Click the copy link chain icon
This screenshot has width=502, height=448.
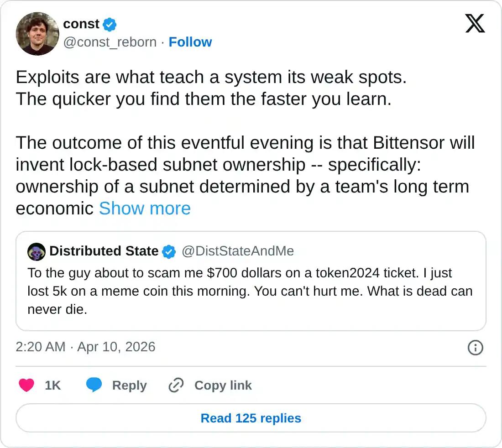(176, 385)
